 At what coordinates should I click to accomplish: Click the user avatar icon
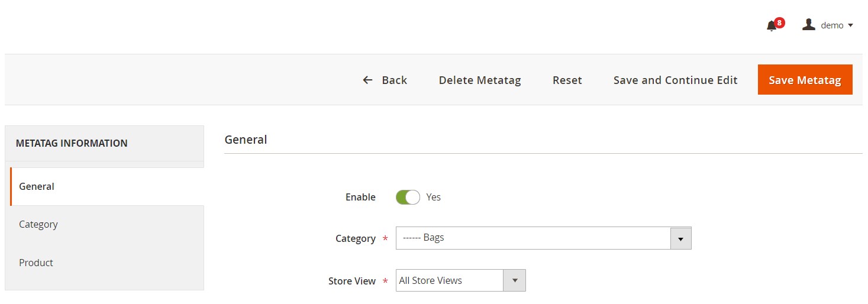pyautogui.click(x=808, y=25)
